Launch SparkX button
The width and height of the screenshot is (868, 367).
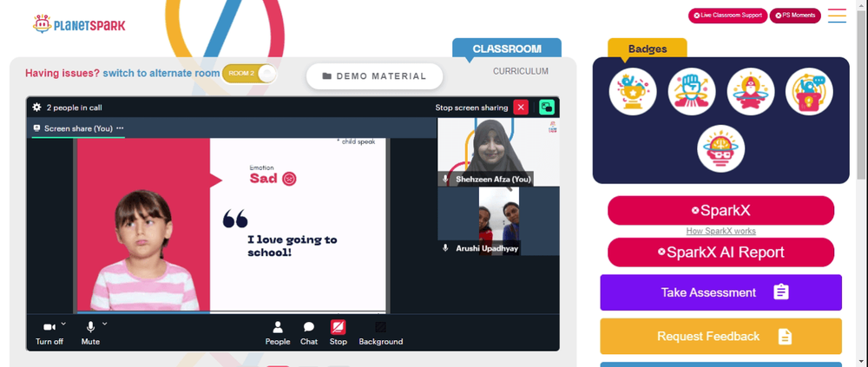coord(720,210)
